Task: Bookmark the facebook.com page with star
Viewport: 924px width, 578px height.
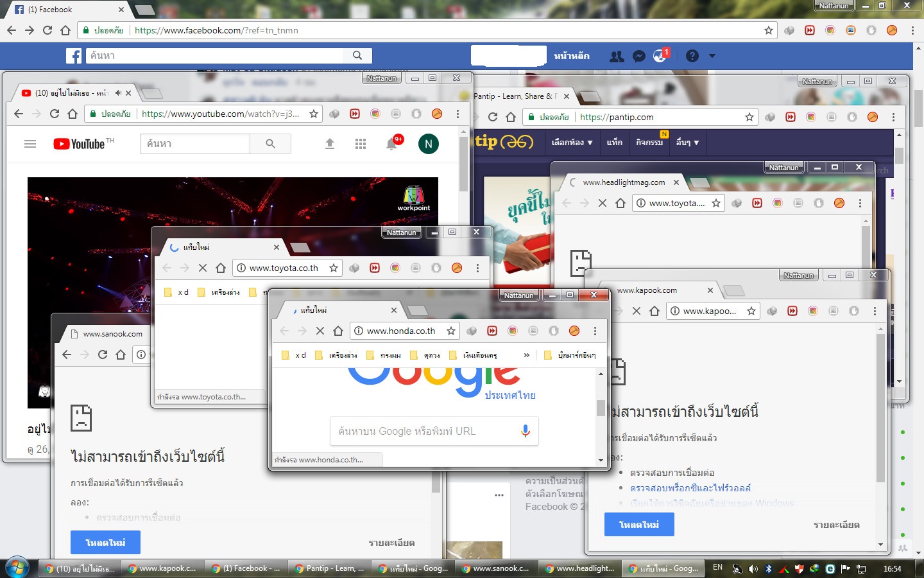Action: click(x=769, y=30)
